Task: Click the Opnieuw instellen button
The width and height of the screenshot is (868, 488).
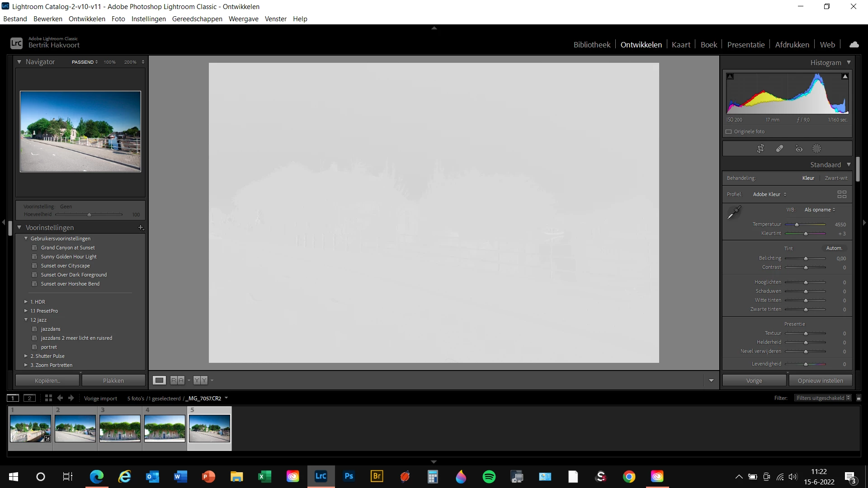Action: point(820,380)
